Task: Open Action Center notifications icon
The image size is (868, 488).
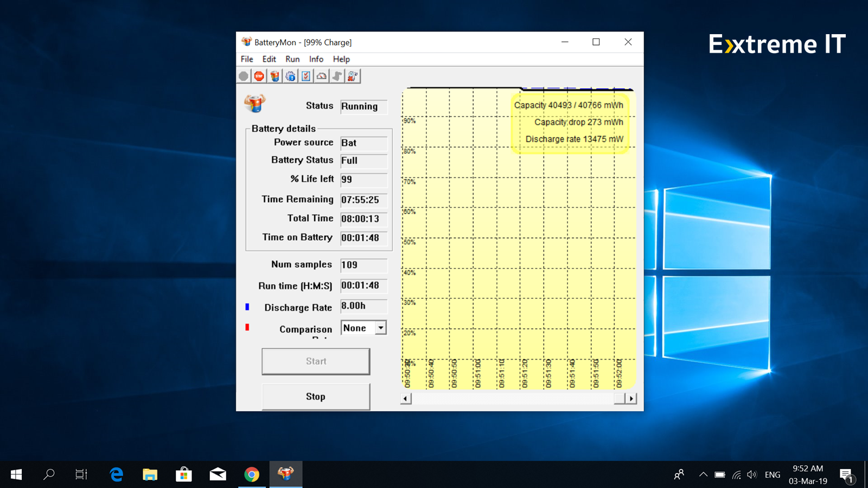Action: [x=846, y=476]
